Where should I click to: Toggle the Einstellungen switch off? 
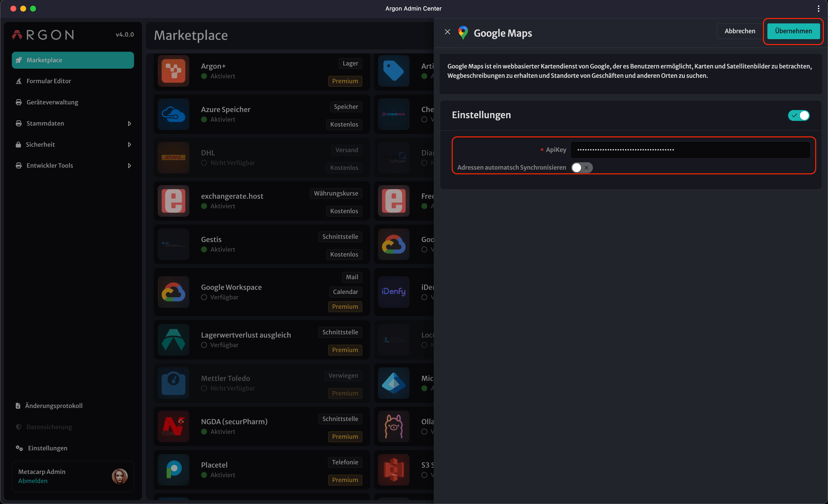click(798, 115)
